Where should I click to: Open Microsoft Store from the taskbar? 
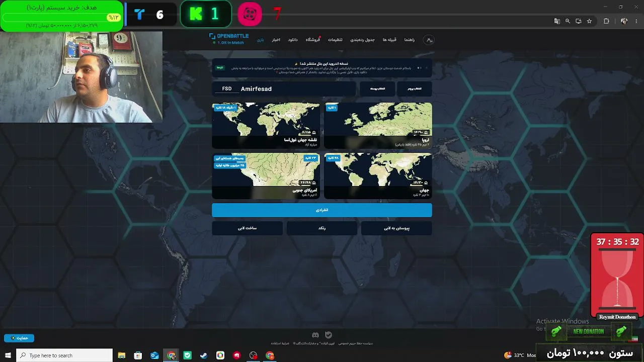[138, 355]
